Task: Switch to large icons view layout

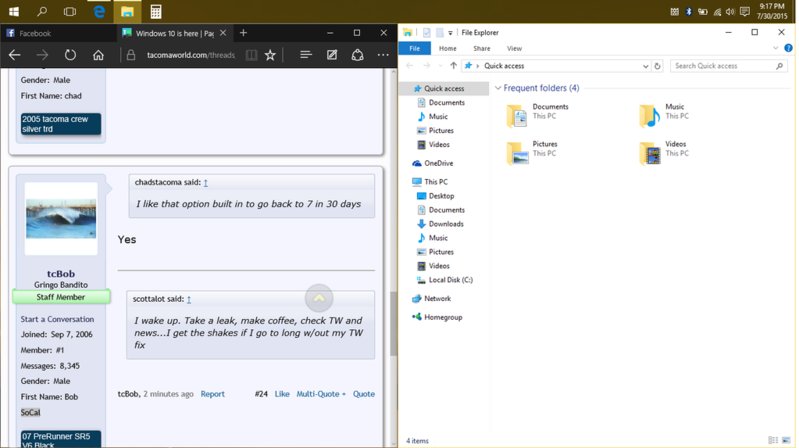Action: [x=786, y=440]
